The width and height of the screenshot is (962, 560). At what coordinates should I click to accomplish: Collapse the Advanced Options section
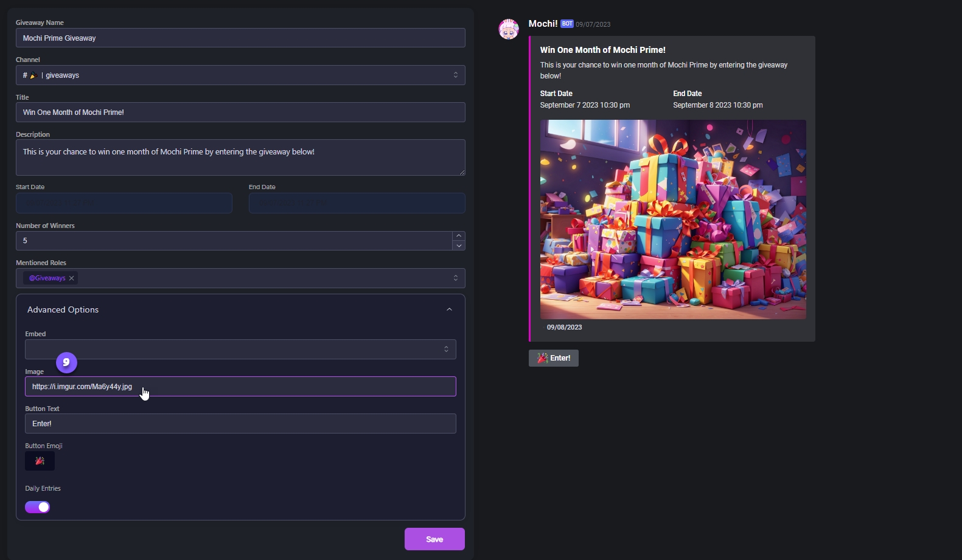[x=449, y=309]
